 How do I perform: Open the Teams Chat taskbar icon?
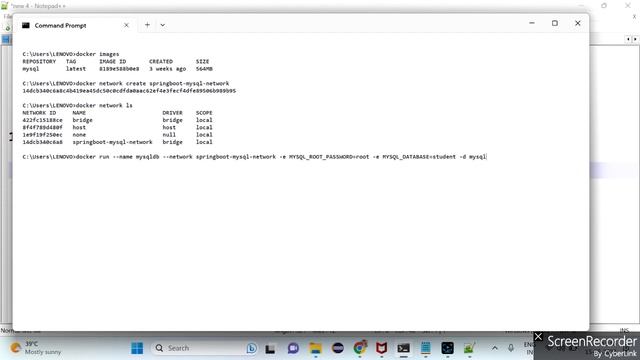293,348
